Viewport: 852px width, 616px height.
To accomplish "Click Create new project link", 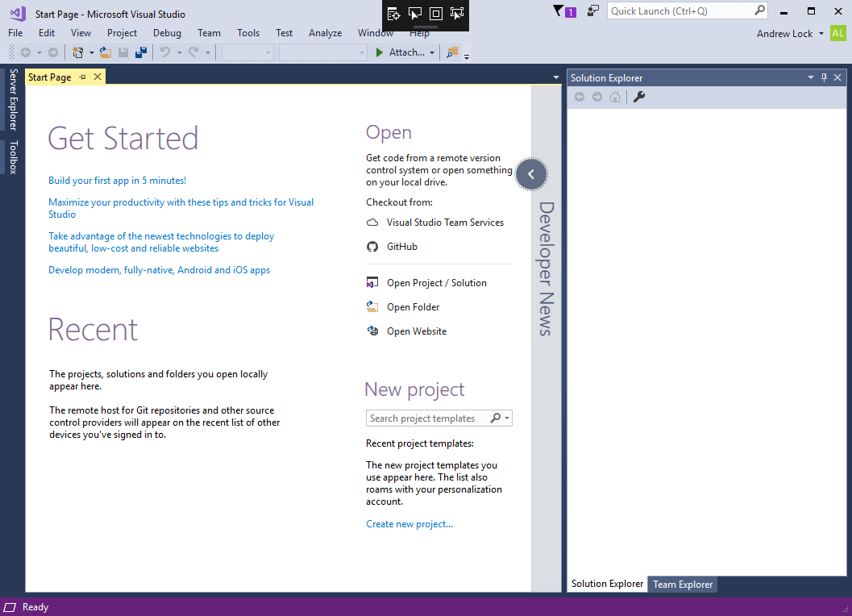I will point(409,524).
